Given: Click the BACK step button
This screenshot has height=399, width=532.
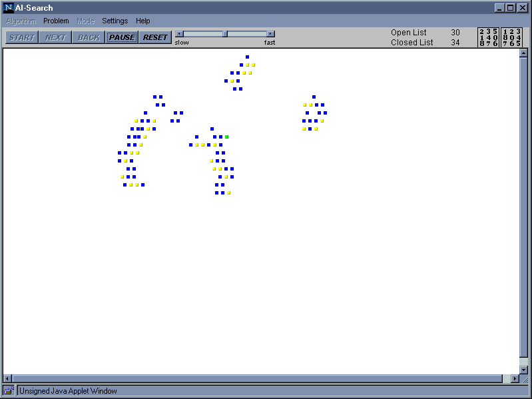Looking at the screenshot, I should pos(89,37).
